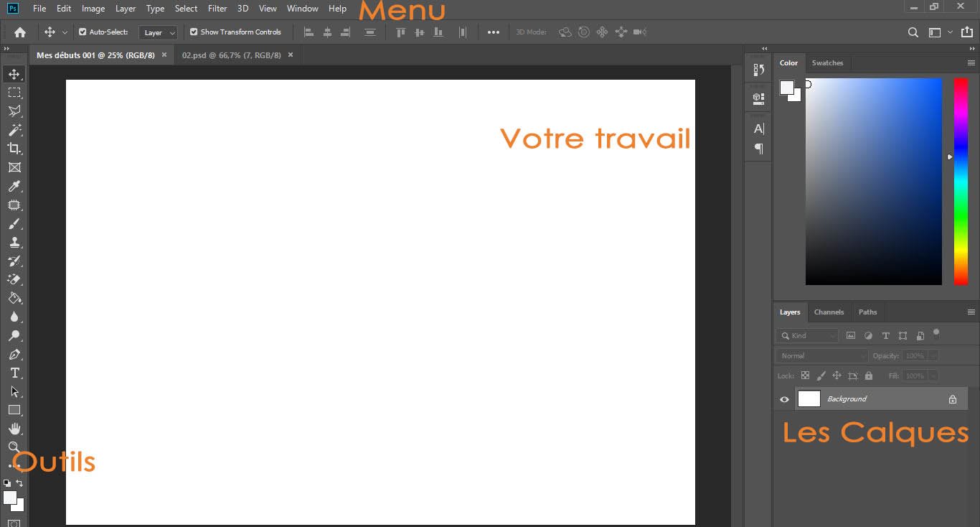Select the Move tool in toolbox
The width and height of the screenshot is (980, 527).
[x=14, y=74]
